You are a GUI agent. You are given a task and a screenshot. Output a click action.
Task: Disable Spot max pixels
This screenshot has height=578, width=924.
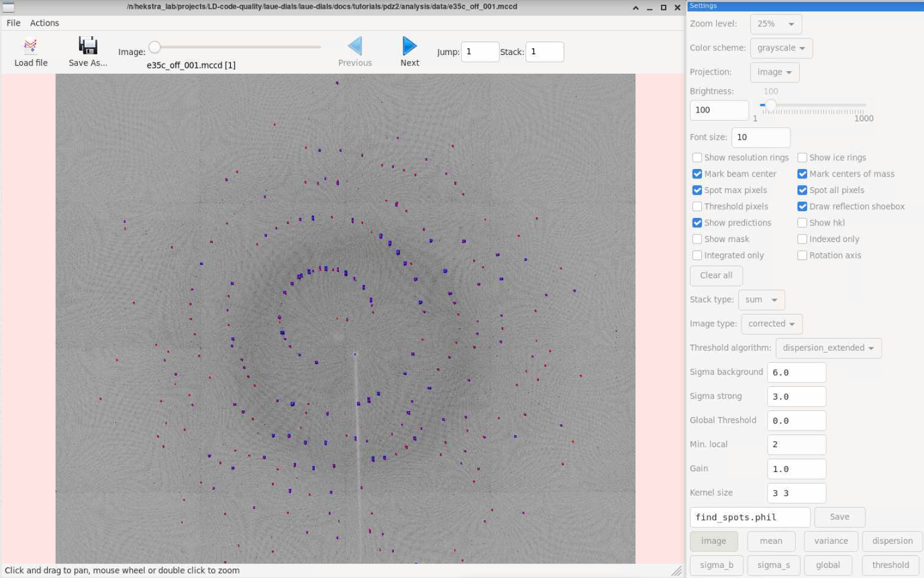[697, 190]
